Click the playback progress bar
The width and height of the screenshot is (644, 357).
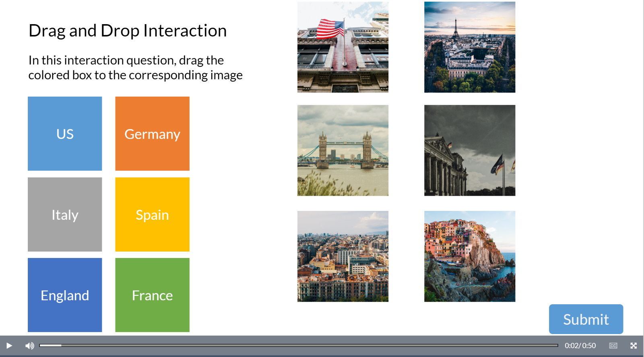click(x=299, y=345)
